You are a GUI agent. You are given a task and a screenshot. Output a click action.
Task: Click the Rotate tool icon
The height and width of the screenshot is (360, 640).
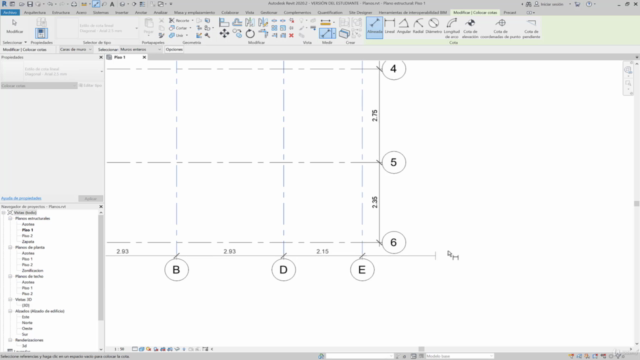pos(250,33)
